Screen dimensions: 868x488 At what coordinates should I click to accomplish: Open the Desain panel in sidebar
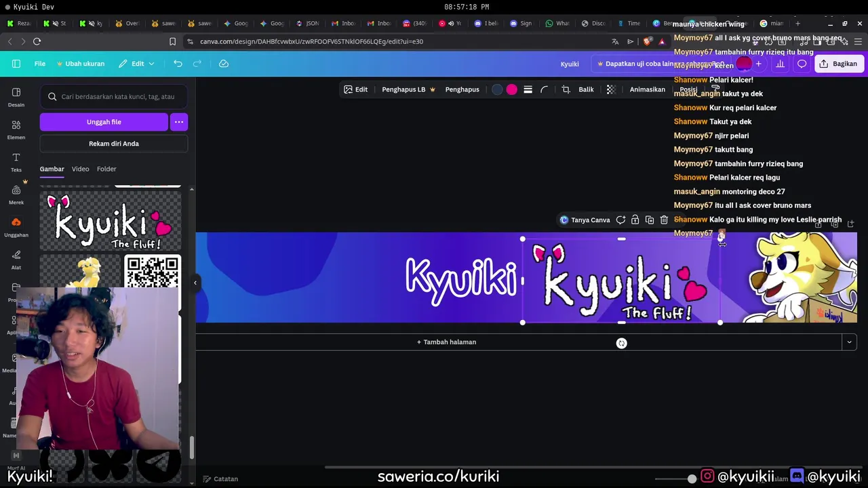[x=16, y=97]
